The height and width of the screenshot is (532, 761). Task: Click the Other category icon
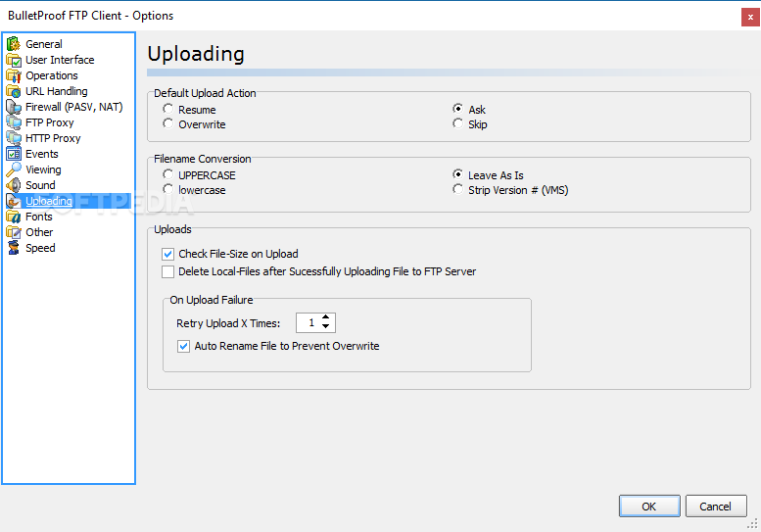click(14, 232)
